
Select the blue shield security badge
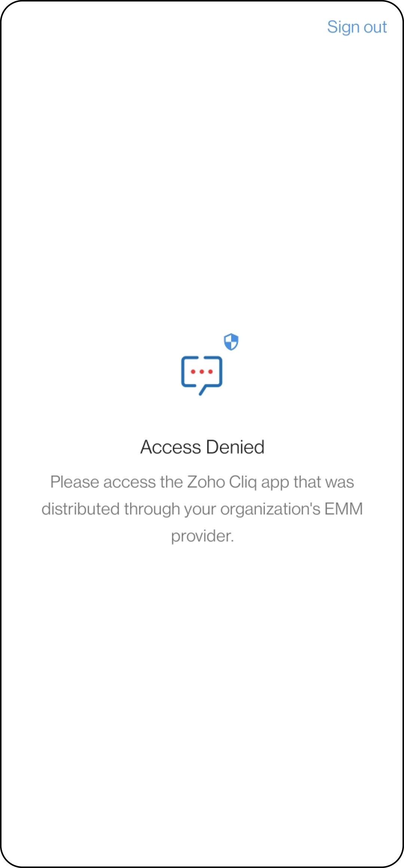[x=231, y=342]
